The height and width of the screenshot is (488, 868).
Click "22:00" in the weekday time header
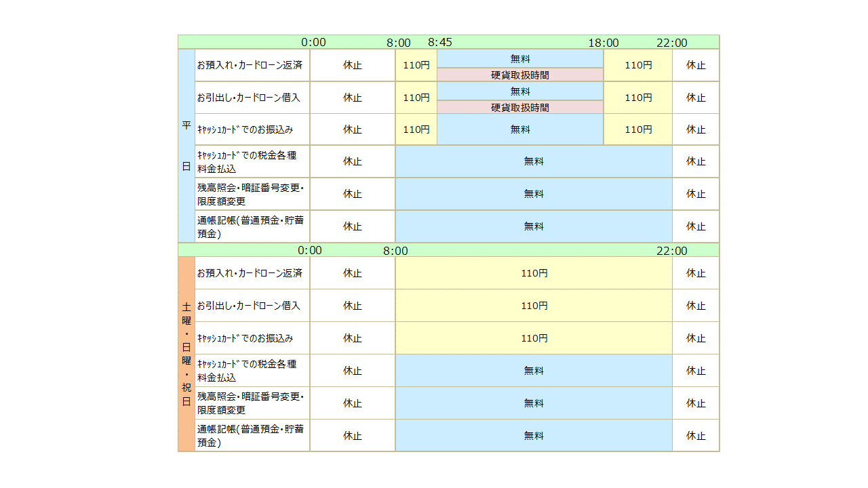672,43
